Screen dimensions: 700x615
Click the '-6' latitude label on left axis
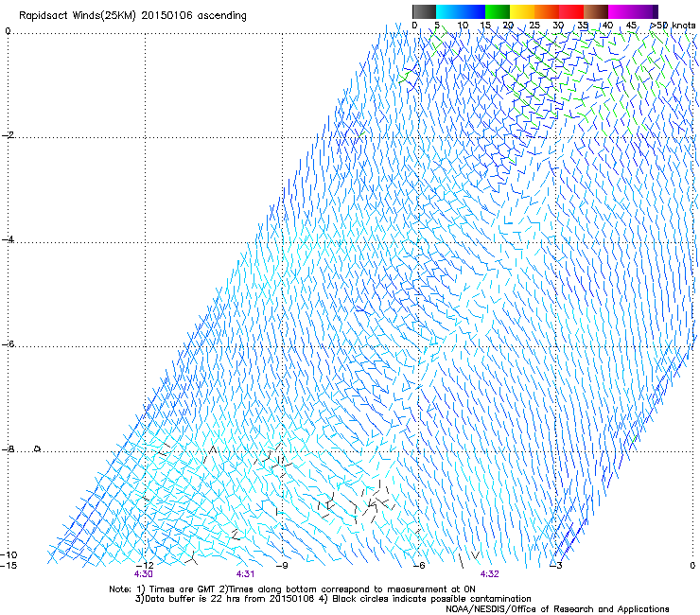[8, 343]
